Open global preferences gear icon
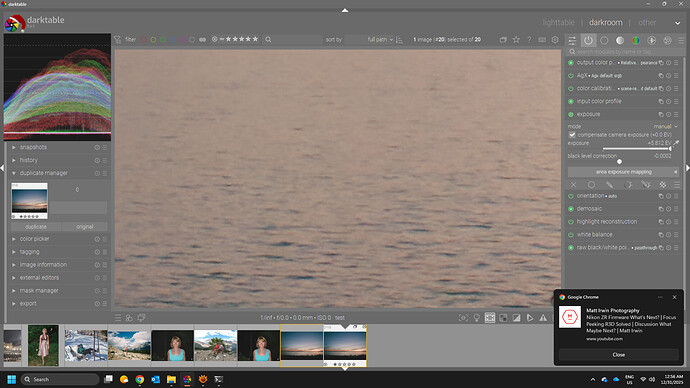Viewport: 690px width, 388px height. point(555,40)
